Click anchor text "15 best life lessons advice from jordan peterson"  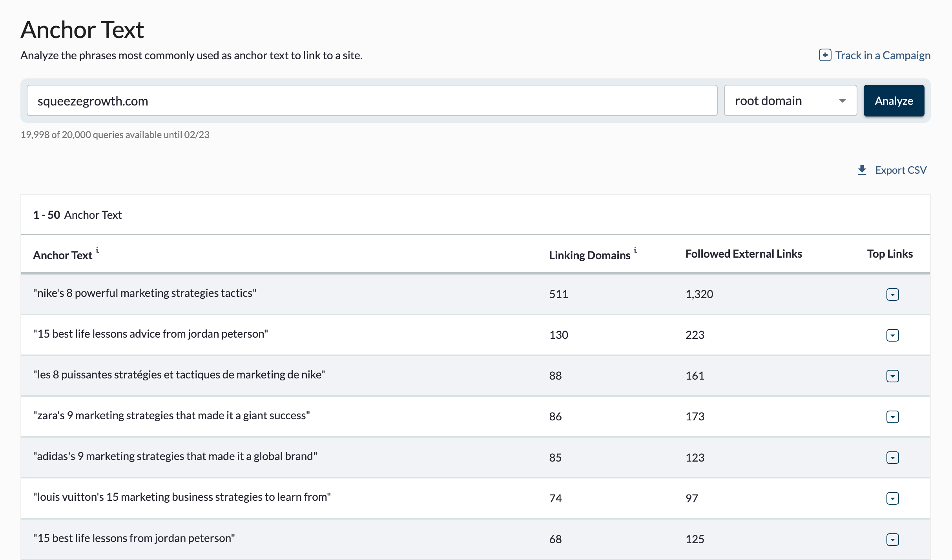(151, 334)
